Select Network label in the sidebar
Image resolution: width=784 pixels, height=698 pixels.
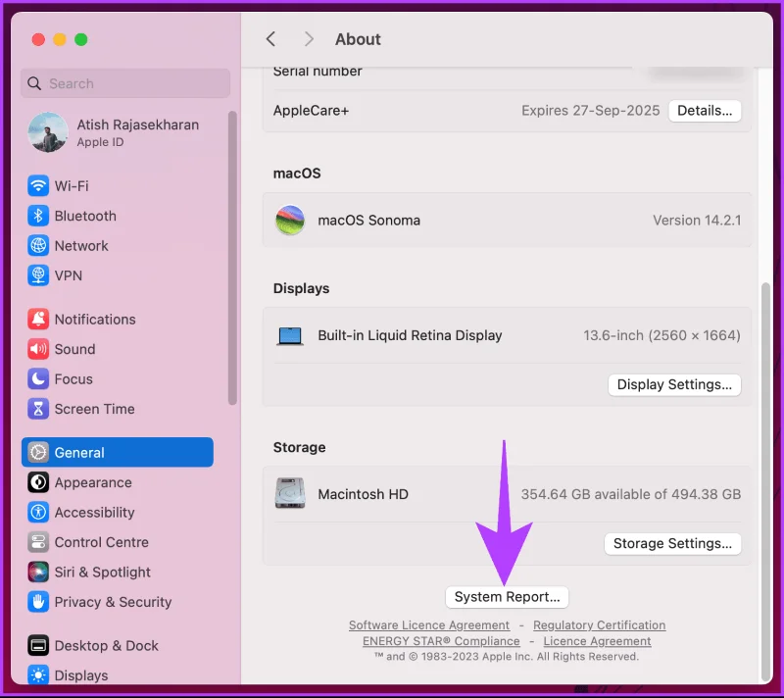81,245
